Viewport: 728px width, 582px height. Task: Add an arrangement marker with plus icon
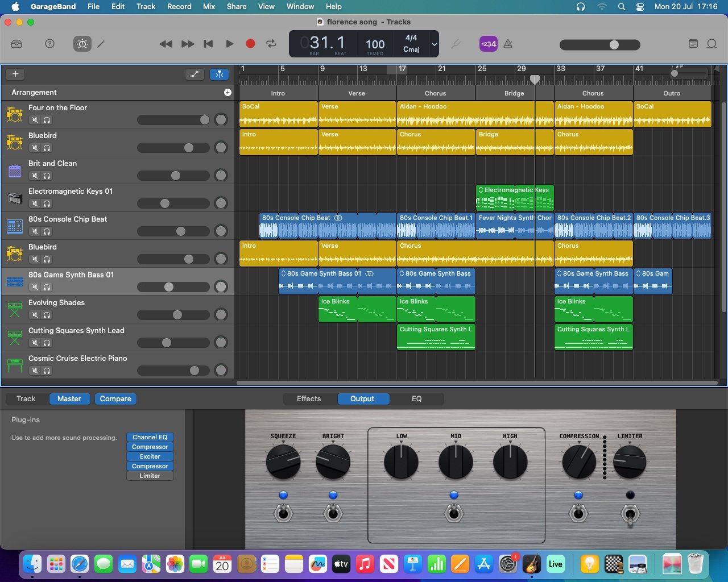pyautogui.click(x=227, y=92)
